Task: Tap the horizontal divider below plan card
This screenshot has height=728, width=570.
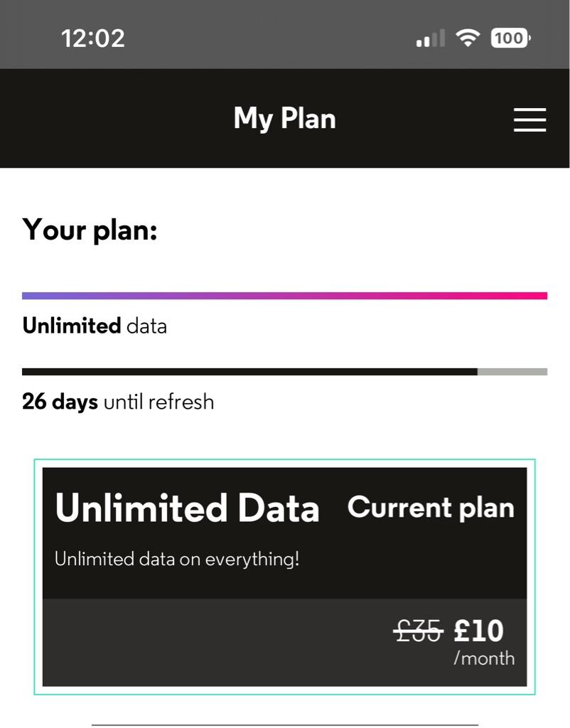Action: coord(284,724)
